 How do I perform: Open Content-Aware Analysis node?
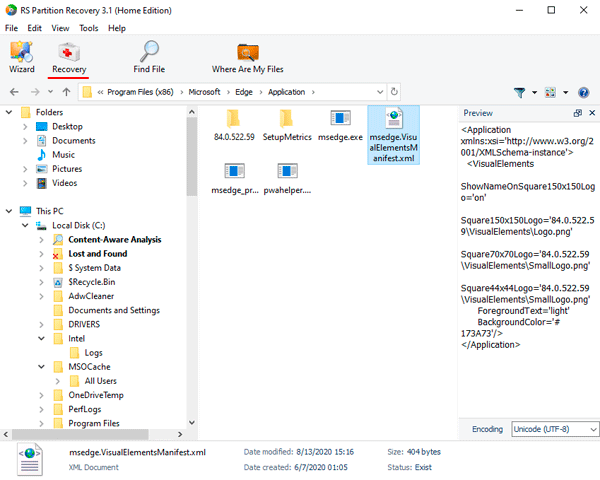tap(114, 240)
